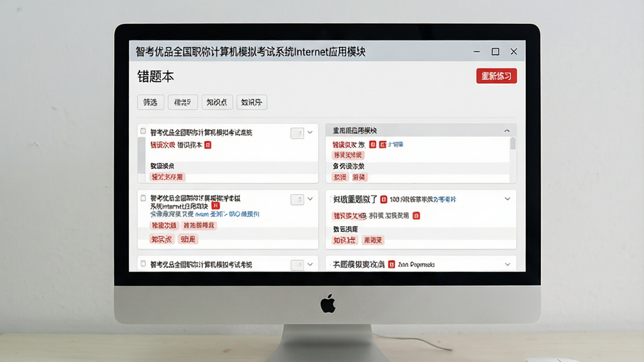This screenshot has height=362, width=644.
Task: Click the single pink tag in the top-left card
Action: [x=167, y=177]
